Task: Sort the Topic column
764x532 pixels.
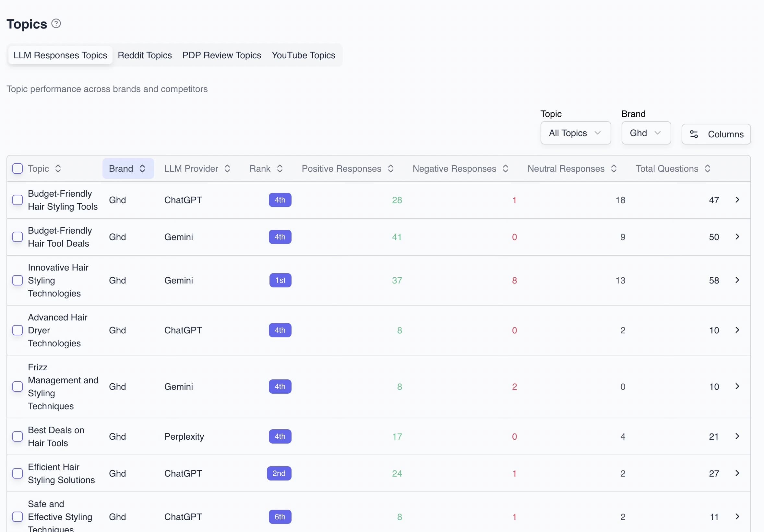Action: [58, 168]
